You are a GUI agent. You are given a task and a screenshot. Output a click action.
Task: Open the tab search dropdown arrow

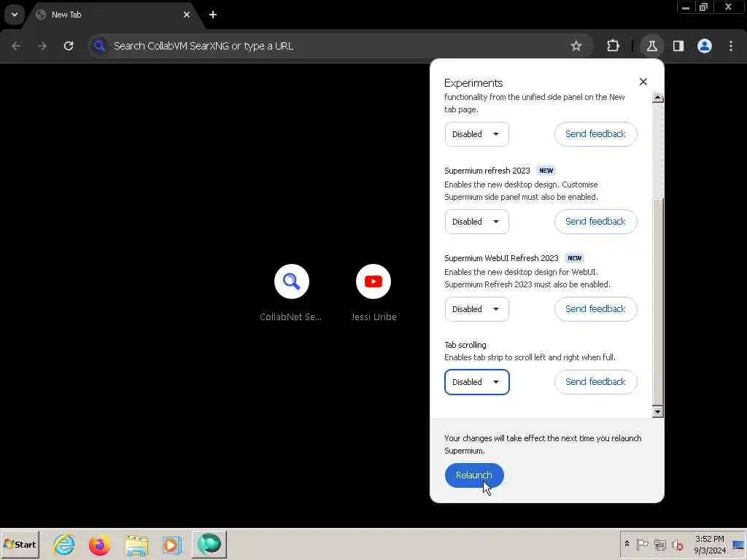pos(15,15)
